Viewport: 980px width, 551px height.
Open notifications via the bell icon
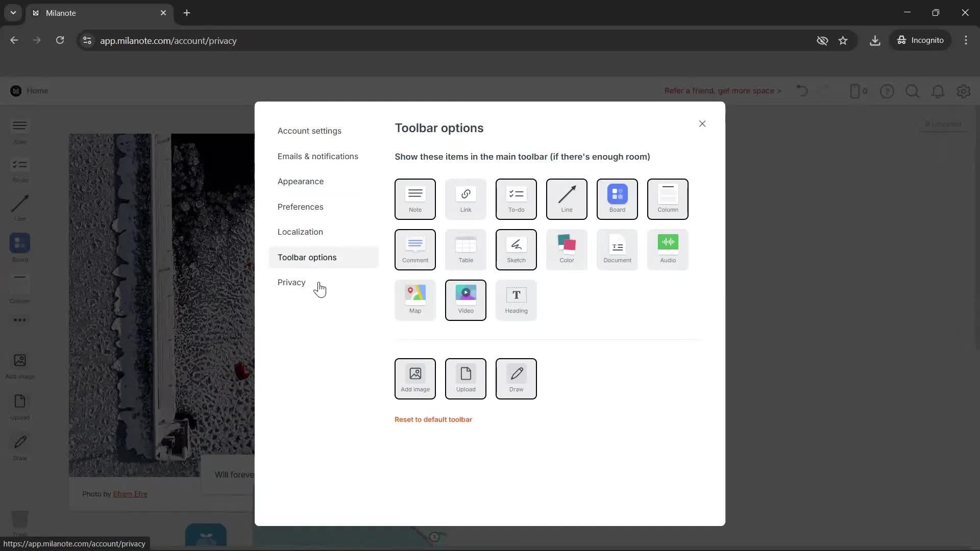[x=938, y=91]
